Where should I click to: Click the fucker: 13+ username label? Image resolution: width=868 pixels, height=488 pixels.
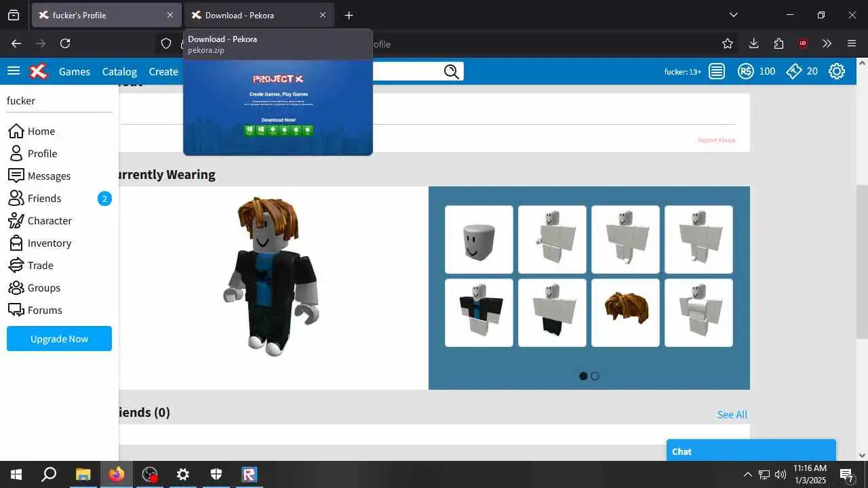pos(683,71)
